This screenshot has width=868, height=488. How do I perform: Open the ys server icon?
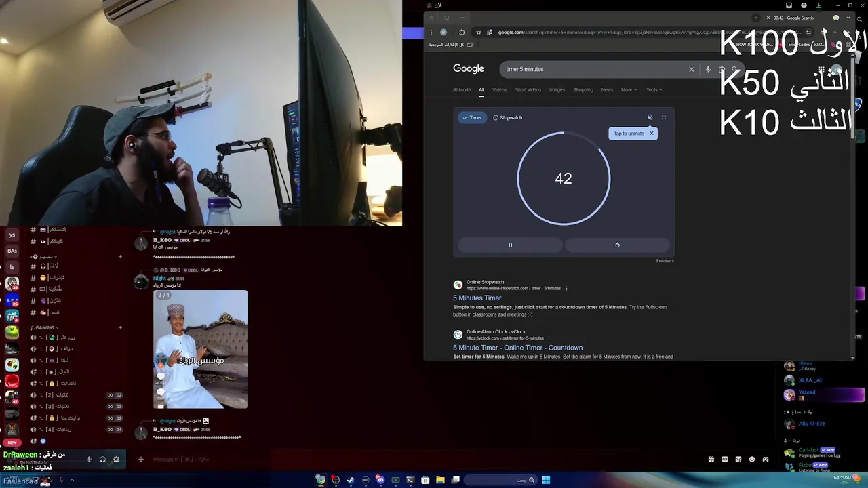(12, 235)
